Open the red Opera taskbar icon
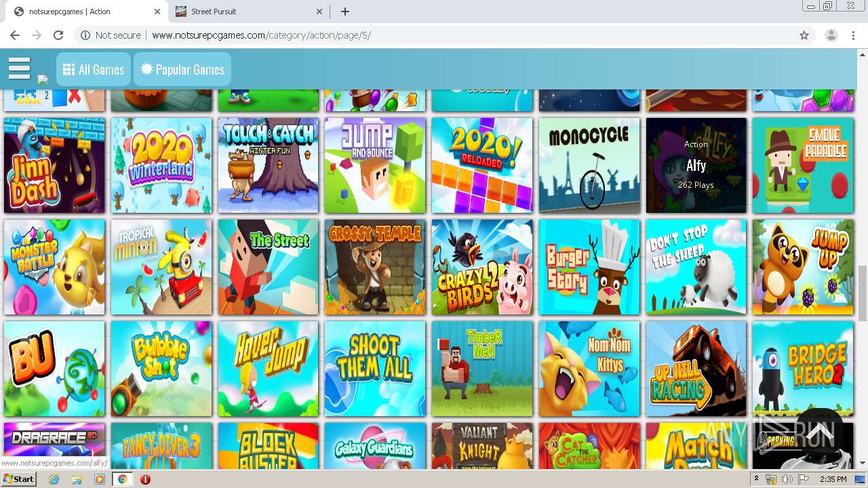Screen dimensions: 868x488 click(x=145, y=479)
